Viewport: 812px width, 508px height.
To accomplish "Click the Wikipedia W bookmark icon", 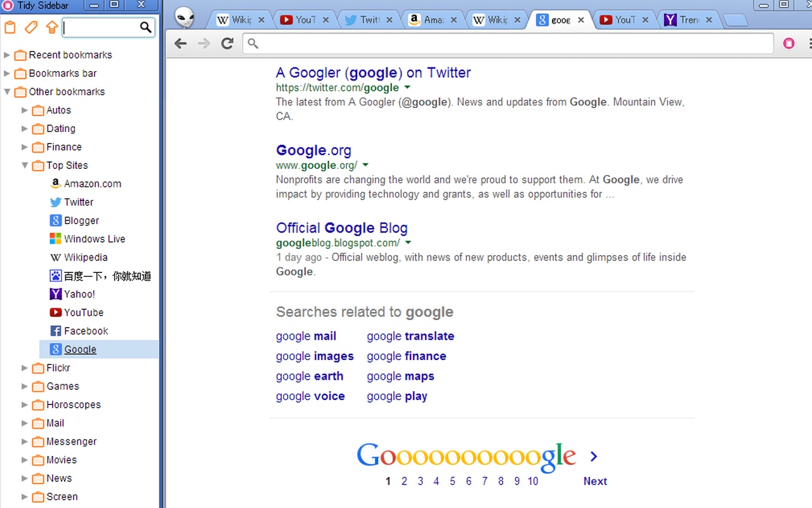I will point(55,257).
